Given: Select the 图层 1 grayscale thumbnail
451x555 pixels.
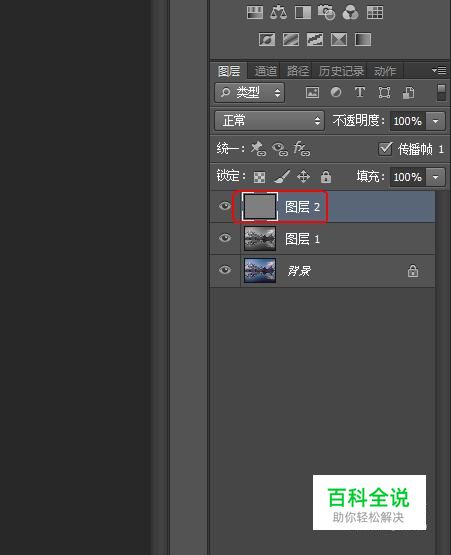Looking at the screenshot, I should click(x=260, y=238).
